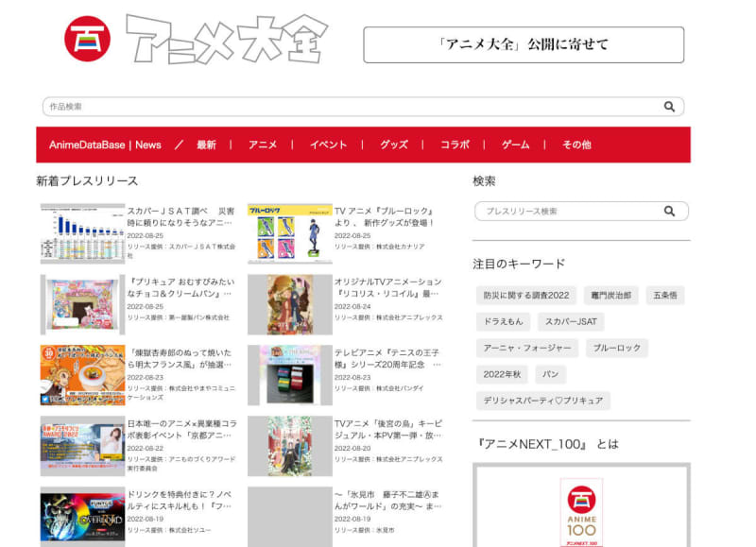
Task: Click the 検索 sidebar heading
Action: (x=484, y=181)
